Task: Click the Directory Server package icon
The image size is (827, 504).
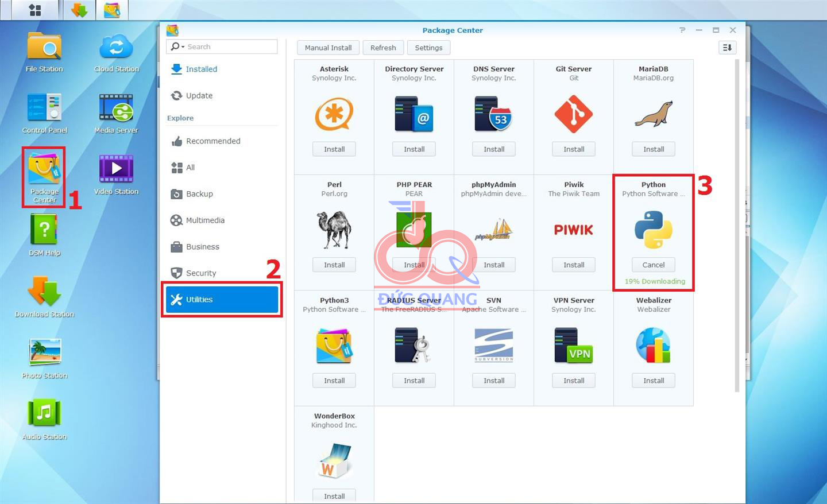Action: coord(414,114)
